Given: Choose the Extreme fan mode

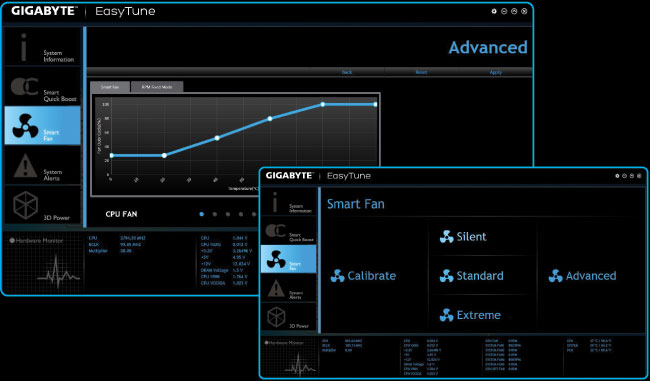Looking at the screenshot, I should tap(470, 315).
